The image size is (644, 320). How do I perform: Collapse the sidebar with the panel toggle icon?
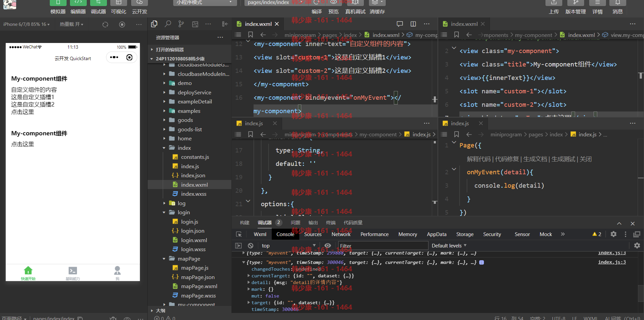[x=225, y=24]
